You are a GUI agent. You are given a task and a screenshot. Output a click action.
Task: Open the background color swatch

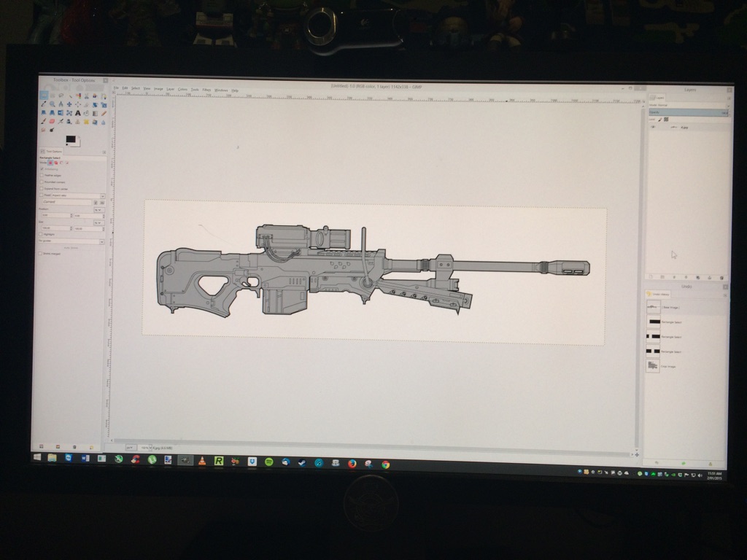point(77,142)
